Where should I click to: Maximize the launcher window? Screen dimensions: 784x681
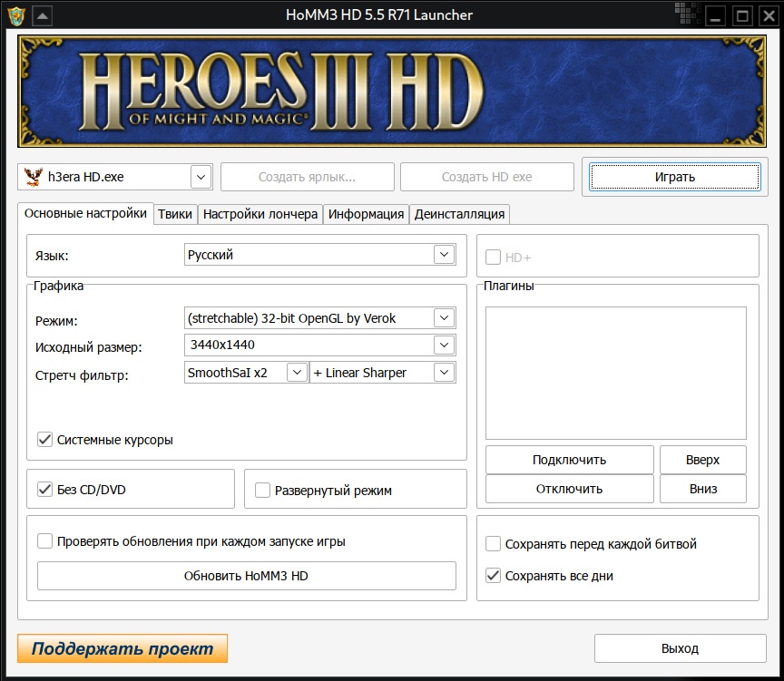[742, 16]
